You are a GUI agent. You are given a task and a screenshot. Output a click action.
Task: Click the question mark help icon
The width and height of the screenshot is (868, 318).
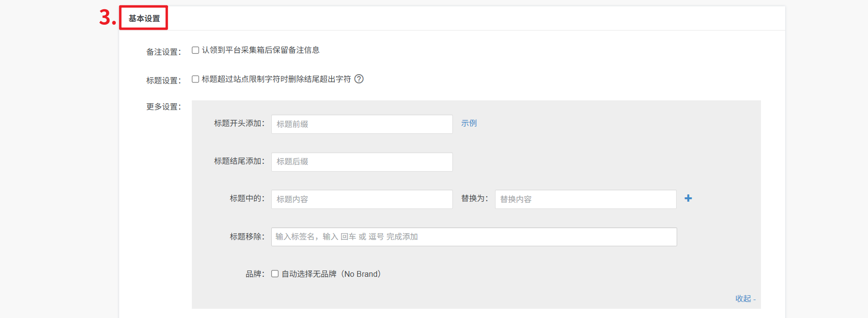(359, 79)
